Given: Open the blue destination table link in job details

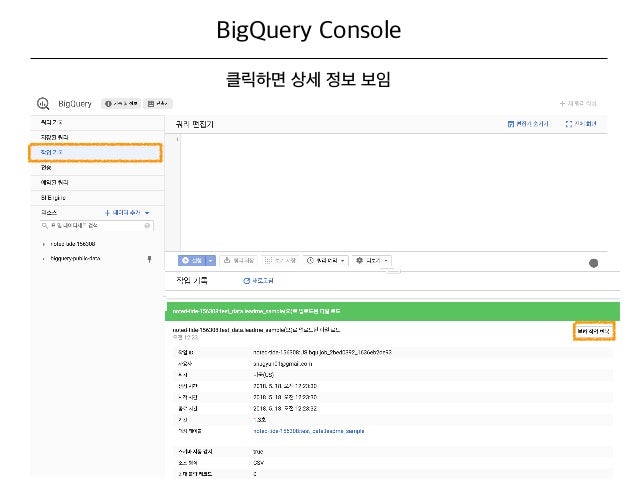Looking at the screenshot, I should pos(309,431).
